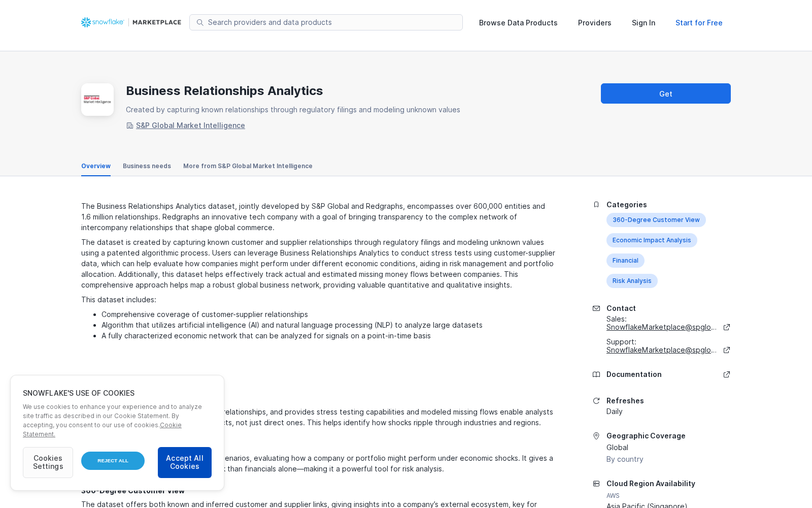The height and width of the screenshot is (508, 812).
Task: Click the Cloud Region Availability heading
Action: 651,484
